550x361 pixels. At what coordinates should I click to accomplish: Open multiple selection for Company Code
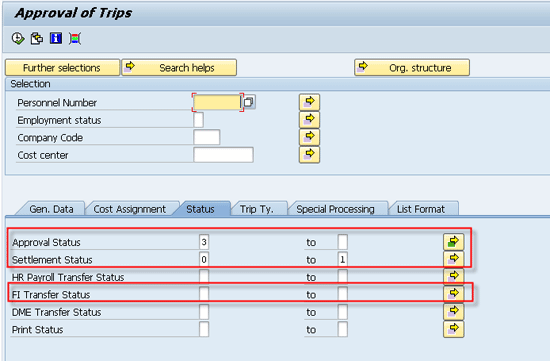click(x=309, y=137)
